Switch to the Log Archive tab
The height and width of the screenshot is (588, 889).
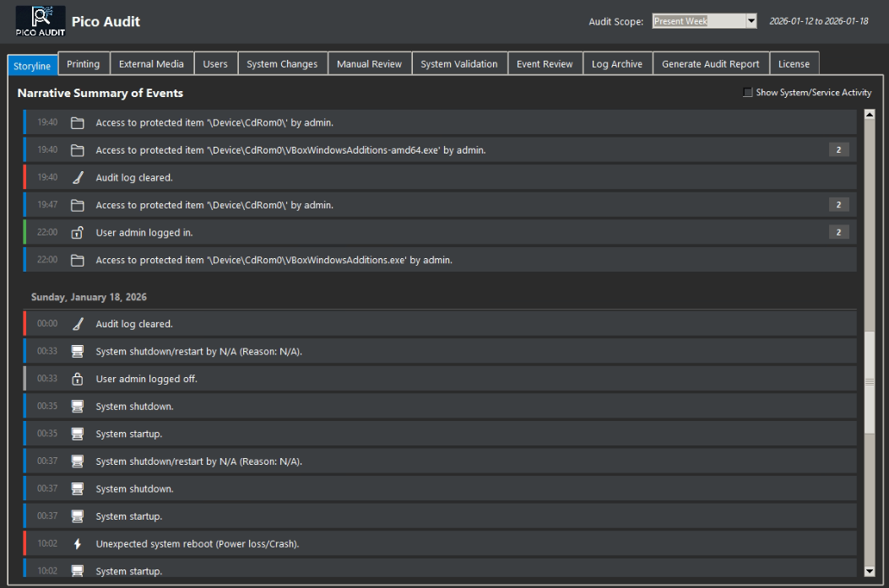(617, 62)
